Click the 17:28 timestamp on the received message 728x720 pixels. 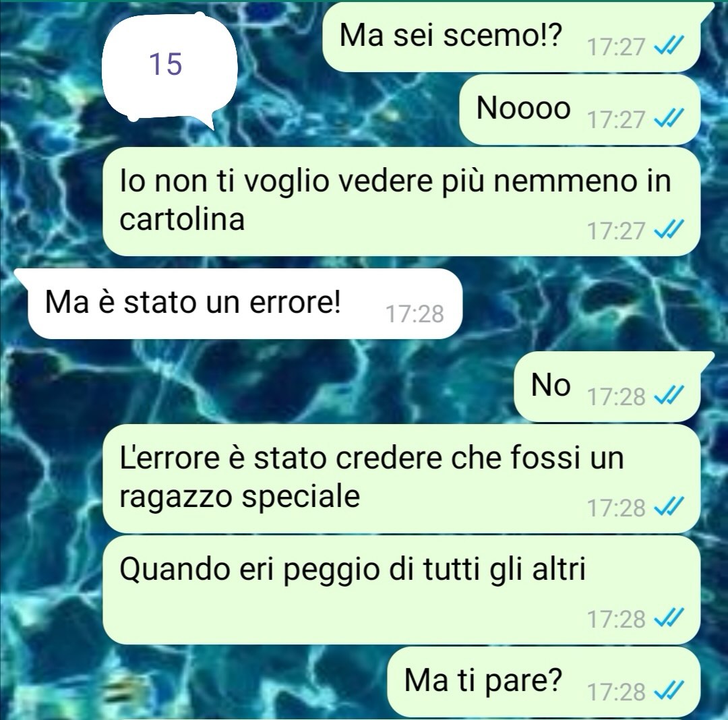point(415,314)
